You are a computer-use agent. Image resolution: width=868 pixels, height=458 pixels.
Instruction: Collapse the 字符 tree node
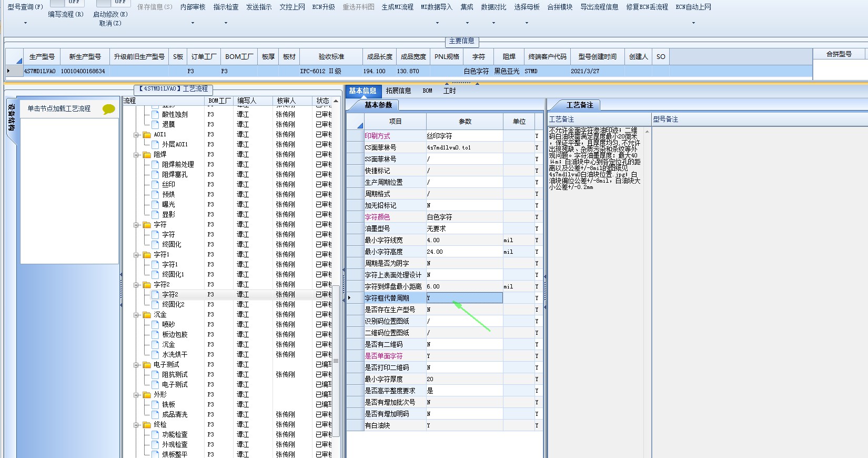136,225
